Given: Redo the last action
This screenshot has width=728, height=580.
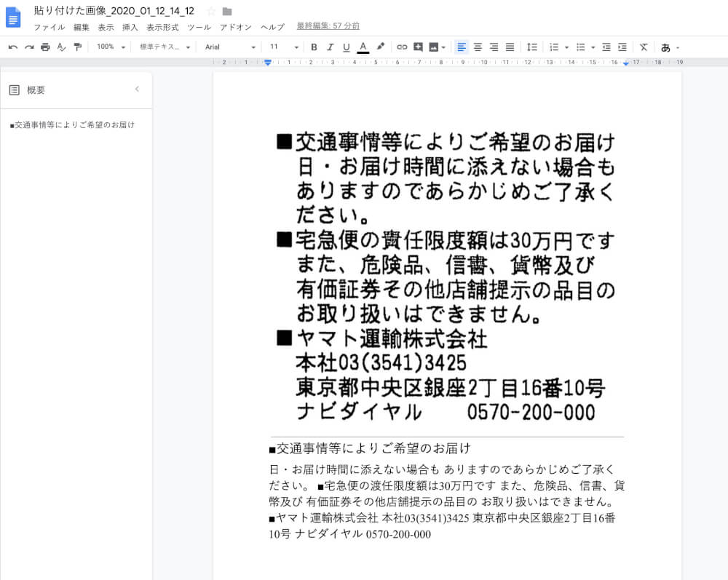Looking at the screenshot, I should pos(29,47).
